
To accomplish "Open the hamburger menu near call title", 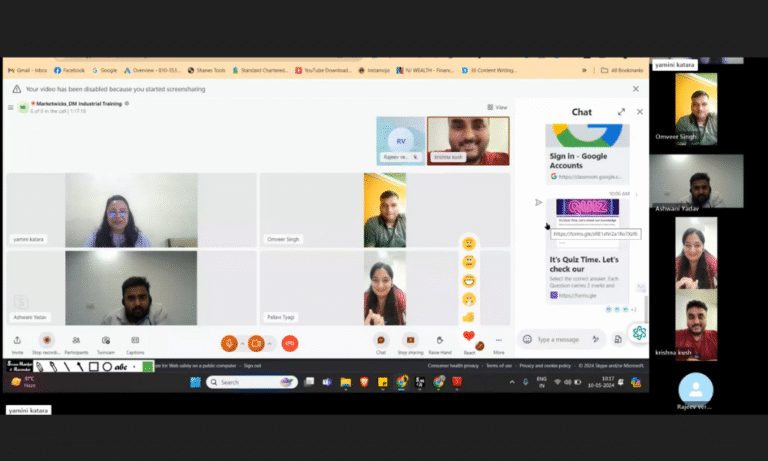I will click(x=10, y=107).
